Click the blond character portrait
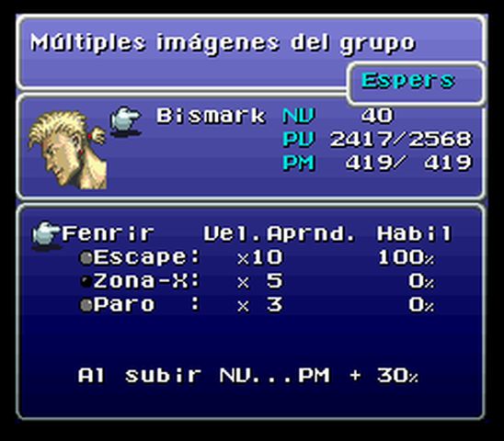The width and height of the screenshot is (504, 441). 67,150
